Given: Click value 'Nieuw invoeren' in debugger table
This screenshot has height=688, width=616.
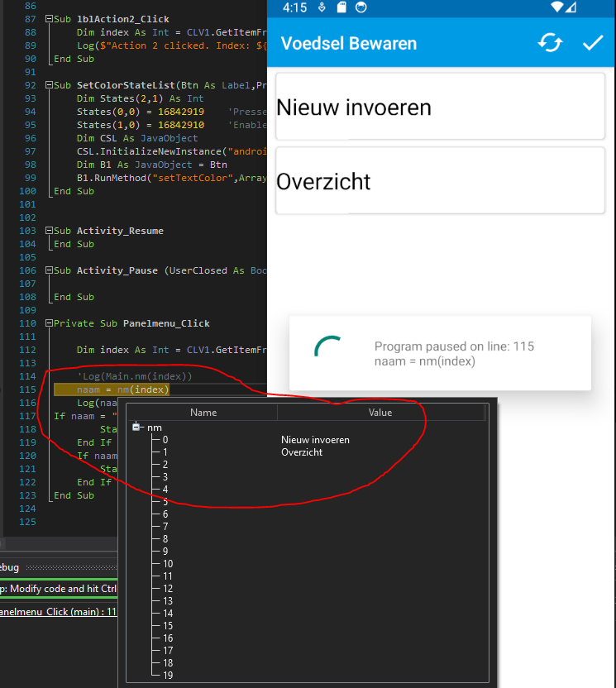Looking at the screenshot, I should (x=315, y=440).
